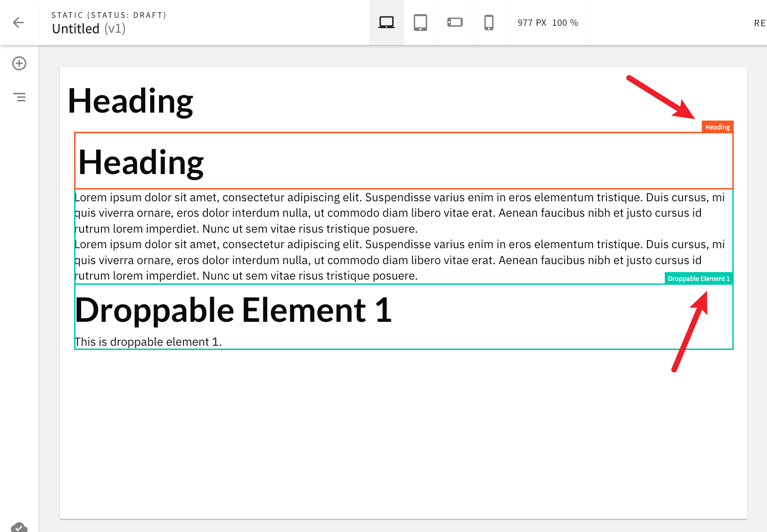Select the tablet portrait preview icon
The width and height of the screenshot is (767, 532).
420,22
